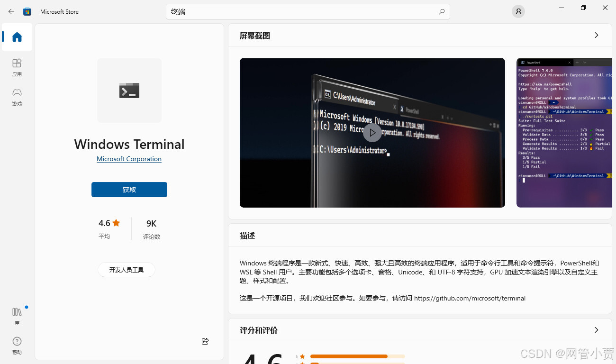The width and height of the screenshot is (616, 364).
Task: Click the github.com/microsoft/terminal URL text
Action: point(470,298)
